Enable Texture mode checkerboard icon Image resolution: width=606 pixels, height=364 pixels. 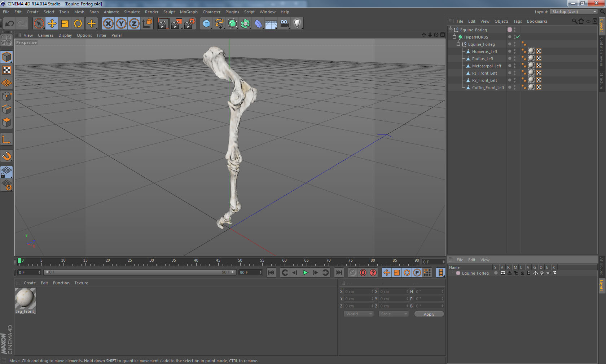click(7, 70)
